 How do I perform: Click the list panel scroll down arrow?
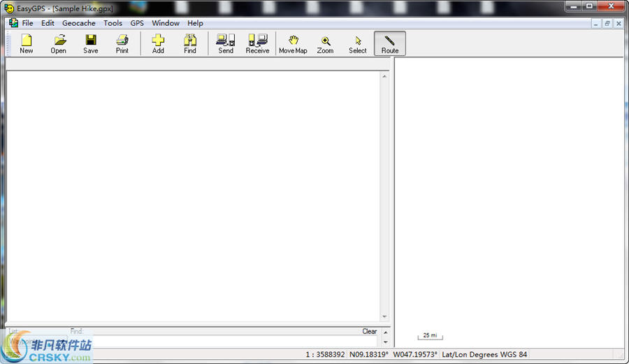pos(384,316)
